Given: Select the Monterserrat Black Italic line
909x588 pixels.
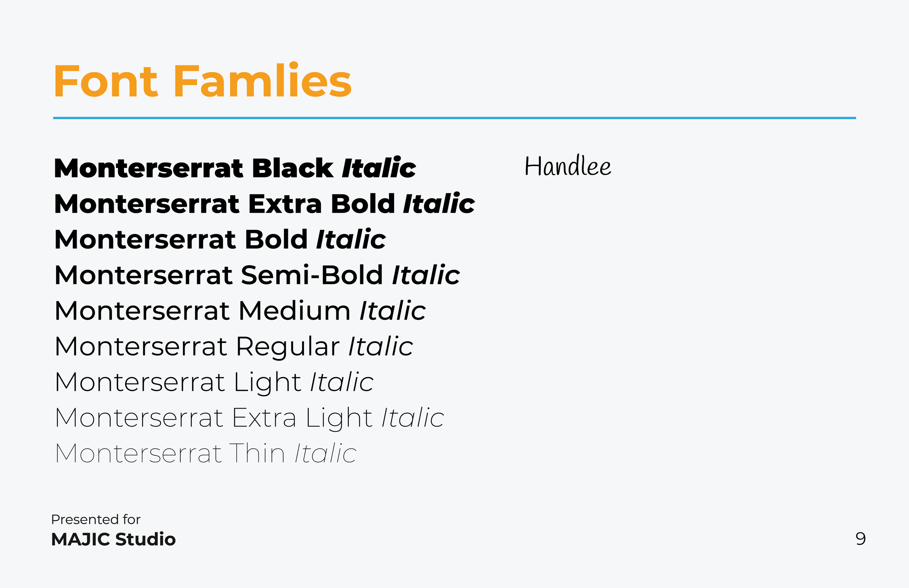Looking at the screenshot, I should pyautogui.click(x=235, y=168).
